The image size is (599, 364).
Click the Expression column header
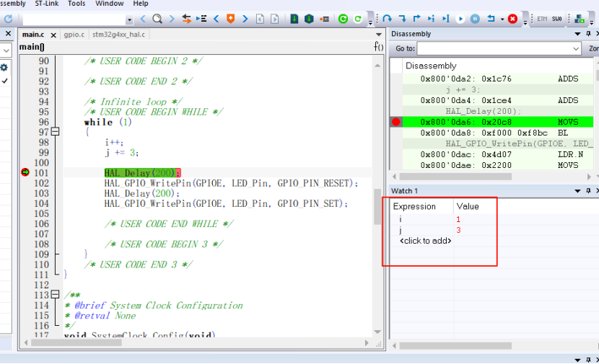[x=414, y=206]
